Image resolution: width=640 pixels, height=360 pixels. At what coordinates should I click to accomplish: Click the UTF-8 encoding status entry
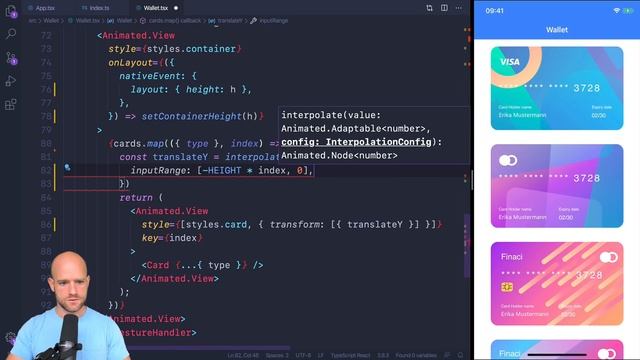(x=303, y=356)
